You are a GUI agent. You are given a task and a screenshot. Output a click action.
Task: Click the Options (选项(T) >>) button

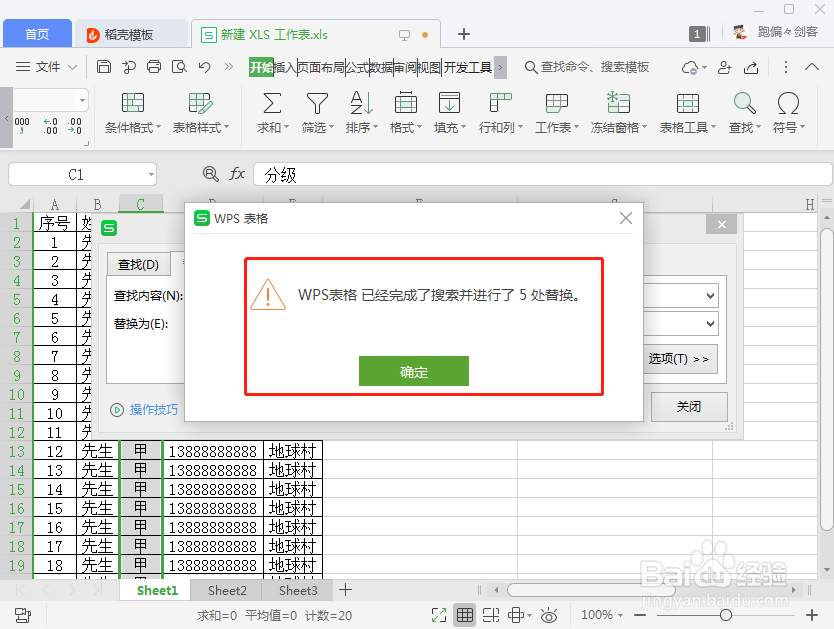679,359
